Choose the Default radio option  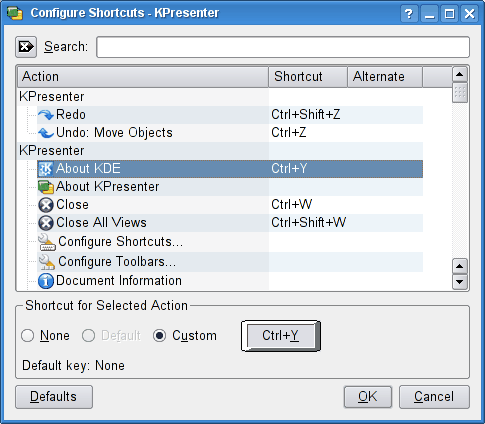(x=88, y=336)
